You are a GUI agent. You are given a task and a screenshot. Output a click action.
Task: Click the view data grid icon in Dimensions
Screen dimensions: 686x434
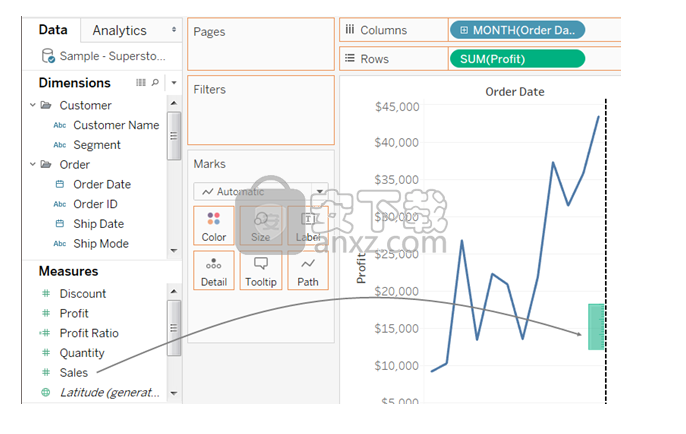click(140, 82)
